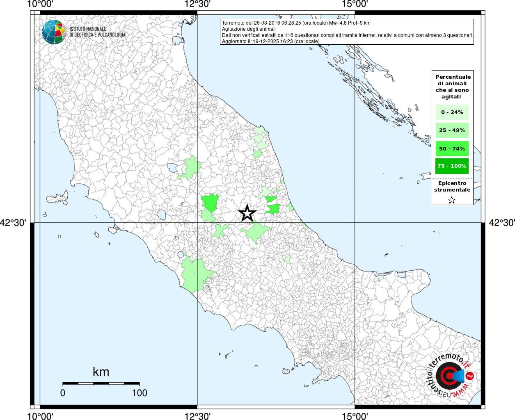Click the Istituto Nazionale di Geofisica text
The image size is (515, 420).
[97, 32]
